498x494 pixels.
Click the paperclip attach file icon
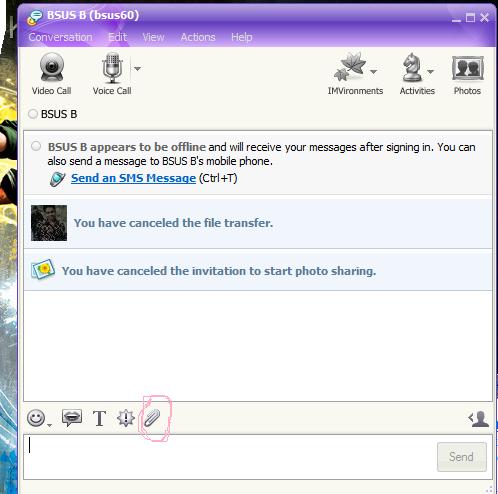[152, 418]
